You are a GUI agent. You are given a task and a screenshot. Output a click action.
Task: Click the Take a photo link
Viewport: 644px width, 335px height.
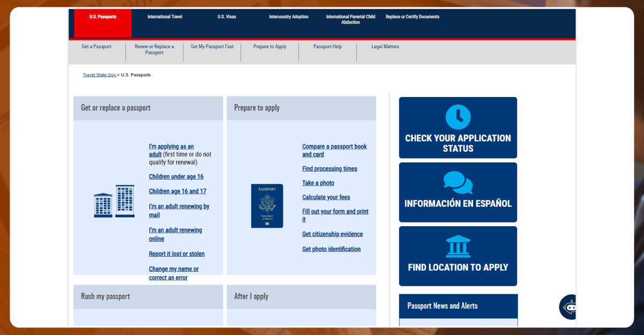point(318,183)
